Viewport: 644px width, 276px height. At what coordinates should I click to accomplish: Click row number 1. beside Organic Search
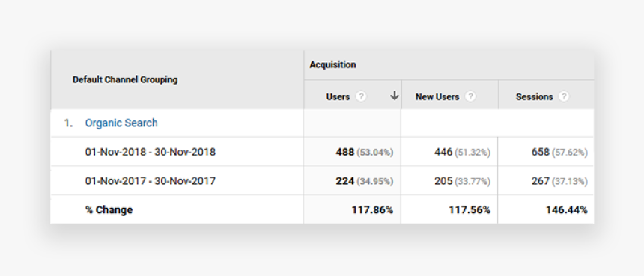tap(68, 123)
